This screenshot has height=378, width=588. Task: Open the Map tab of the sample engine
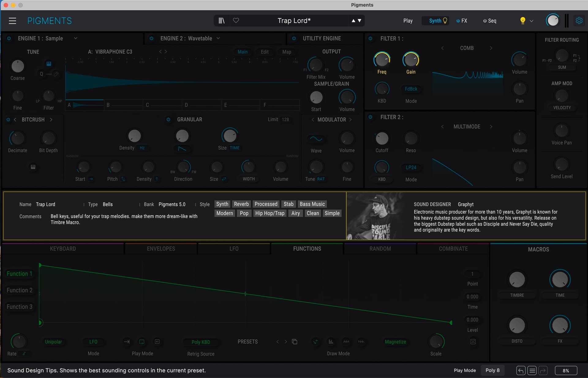click(x=287, y=52)
